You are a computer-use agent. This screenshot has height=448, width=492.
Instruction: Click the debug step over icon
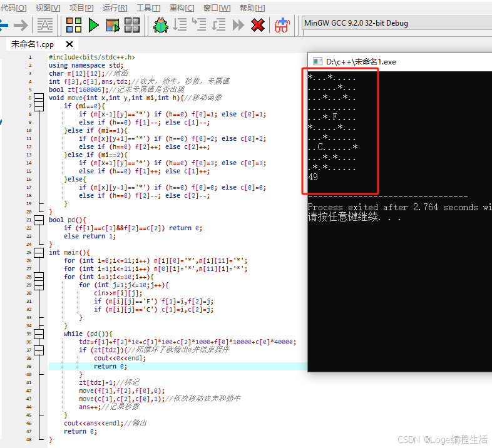click(180, 24)
